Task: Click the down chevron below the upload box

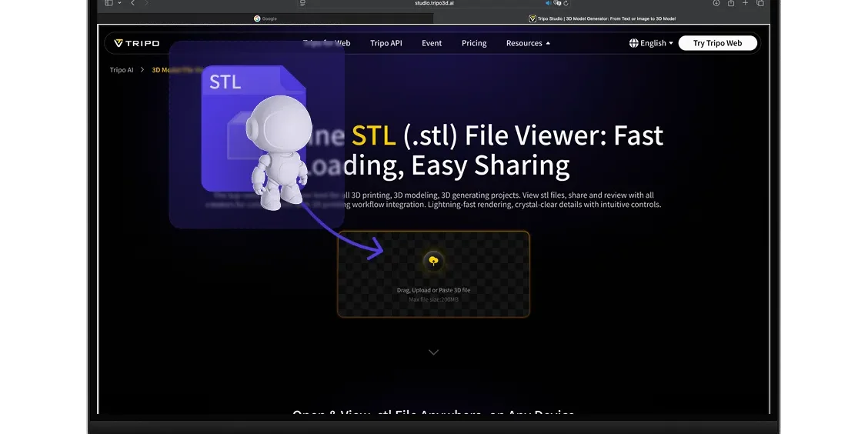Action: coord(433,352)
